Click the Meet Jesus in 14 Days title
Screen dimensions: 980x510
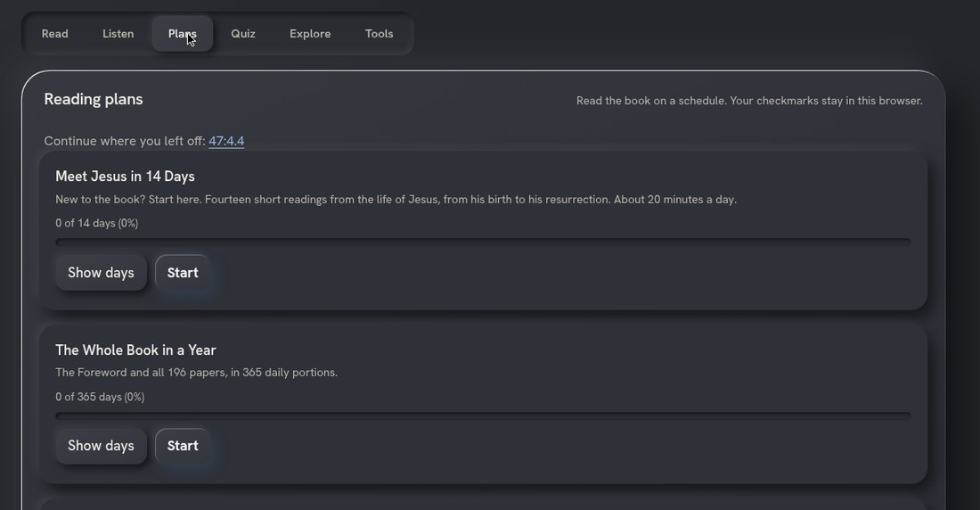click(x=125, y=177)
